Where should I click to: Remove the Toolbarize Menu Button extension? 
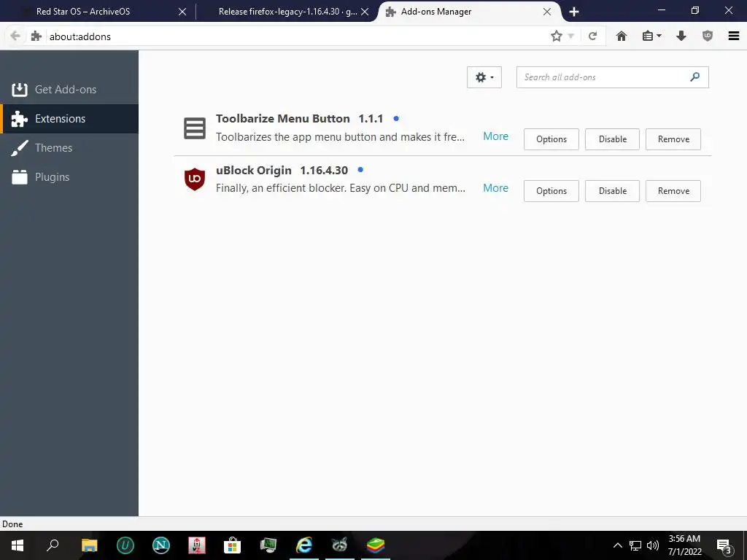click(x=673, y=139)
